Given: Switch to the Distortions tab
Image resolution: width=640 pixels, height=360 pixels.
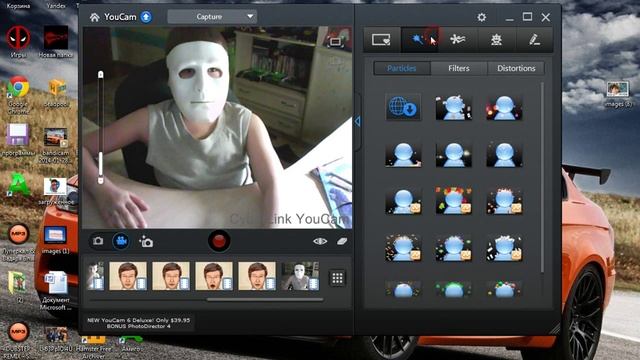Looking at the screenshot, I should point(516,68).
